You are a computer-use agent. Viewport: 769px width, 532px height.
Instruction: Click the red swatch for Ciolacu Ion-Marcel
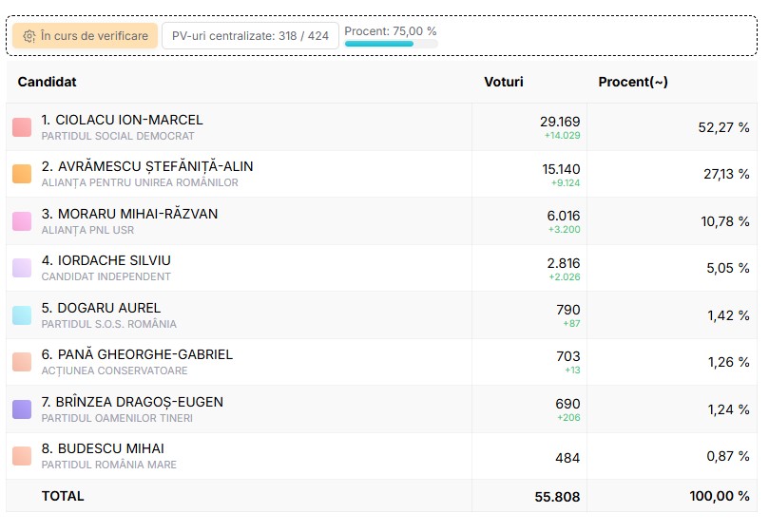click(22, 127)
